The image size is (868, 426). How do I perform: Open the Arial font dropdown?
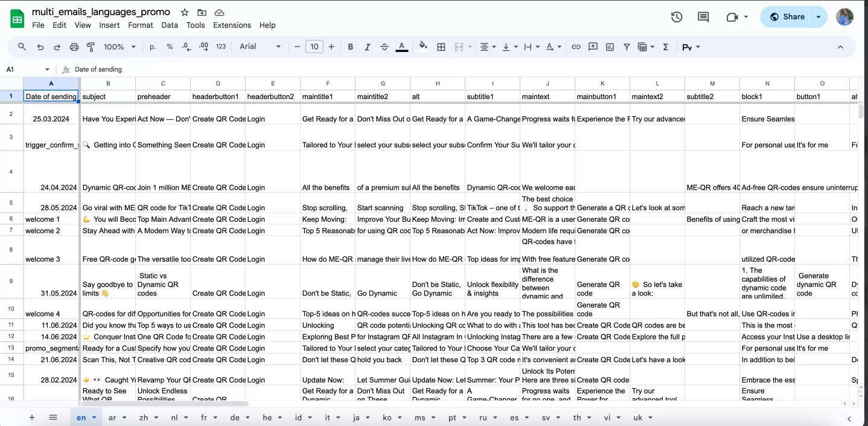tap(260, 47)
